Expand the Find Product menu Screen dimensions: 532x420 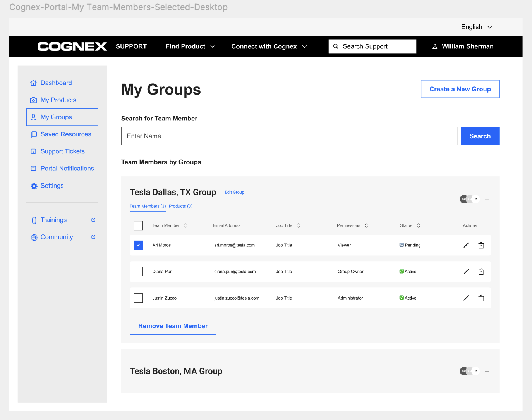(190, 46)
